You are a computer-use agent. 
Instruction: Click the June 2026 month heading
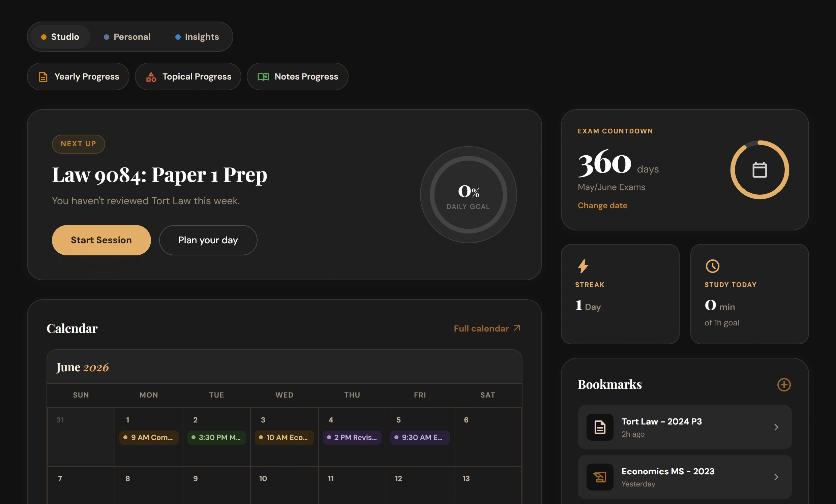point(83,367)
